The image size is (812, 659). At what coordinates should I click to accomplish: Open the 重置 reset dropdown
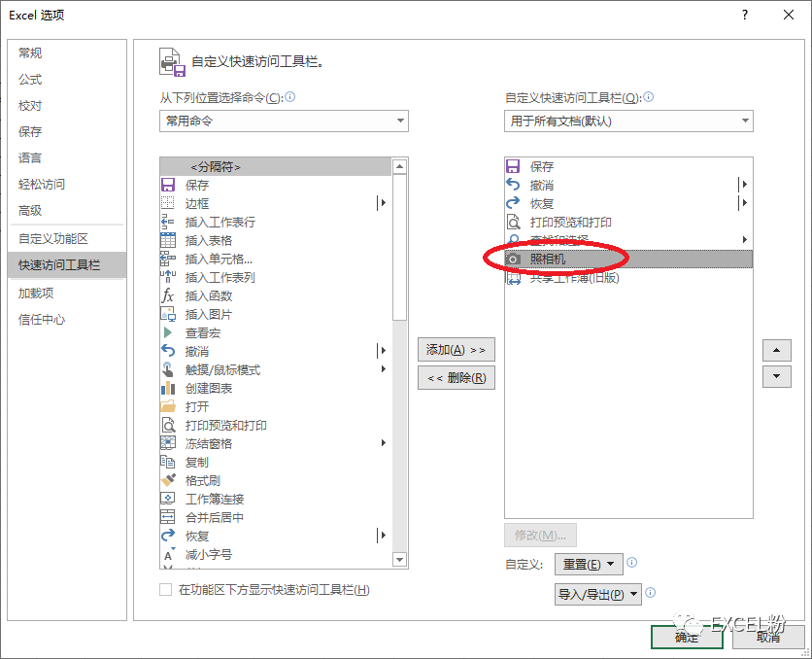(589, 564)
